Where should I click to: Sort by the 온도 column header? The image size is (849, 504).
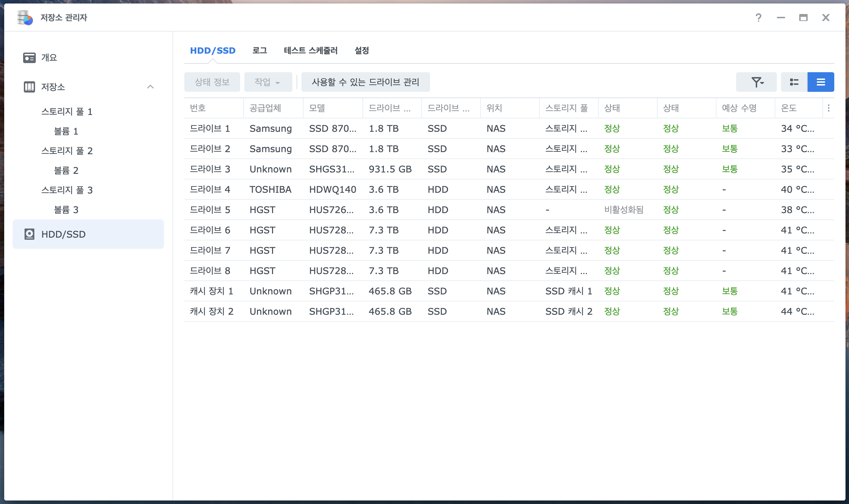(x=789, y=108)
